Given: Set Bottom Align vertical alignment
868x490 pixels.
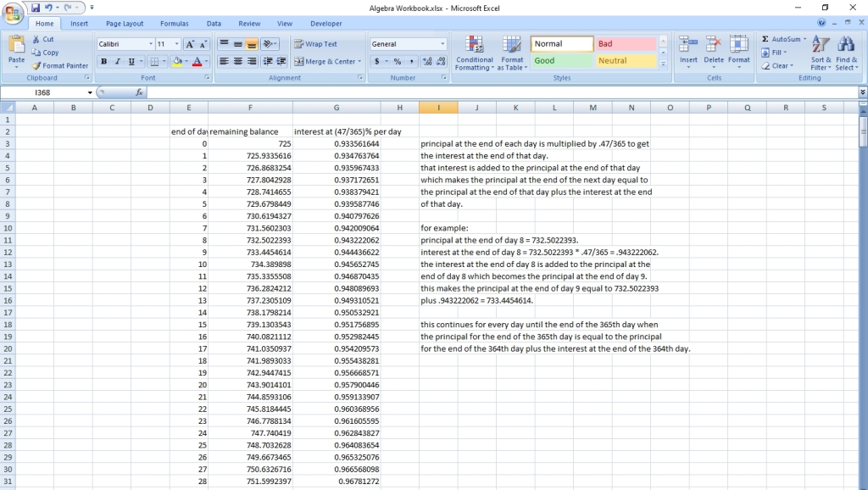Looking at the screenshot, I should (x=251, y=44).
